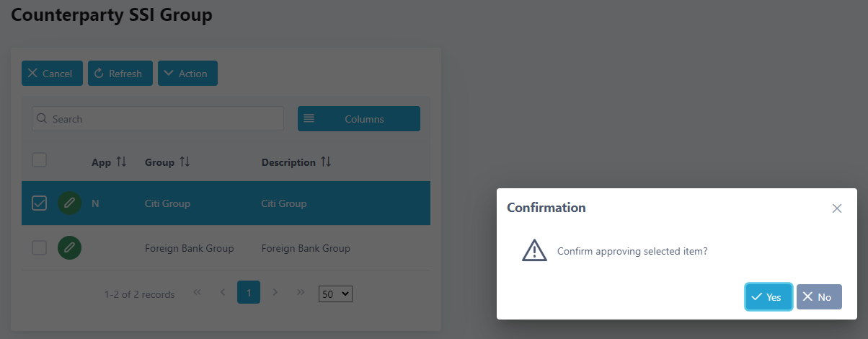This screenshot has width=868, height=339.
Task: Sort by App column arrows
Action: tap(121, 162)
